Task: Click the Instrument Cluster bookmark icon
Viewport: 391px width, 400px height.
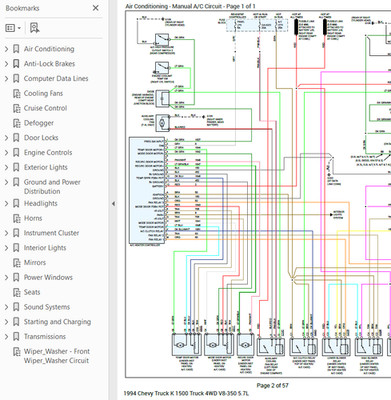Action: click(16, 233)
